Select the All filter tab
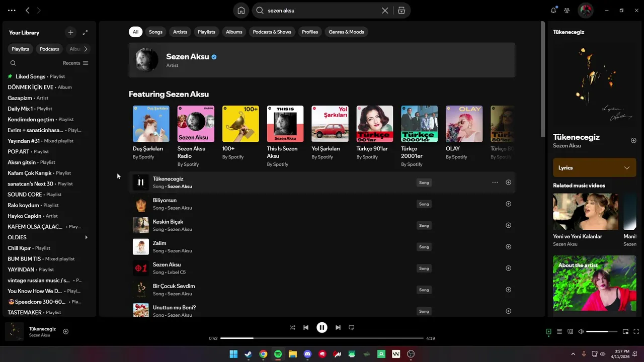 click(x=135, y=32)
